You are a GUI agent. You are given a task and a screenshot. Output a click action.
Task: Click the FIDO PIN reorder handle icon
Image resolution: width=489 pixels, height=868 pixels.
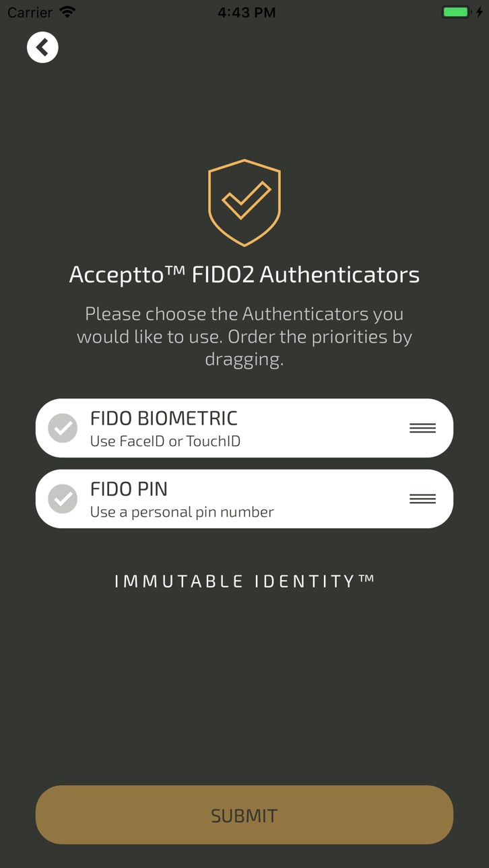pos(422,499)
